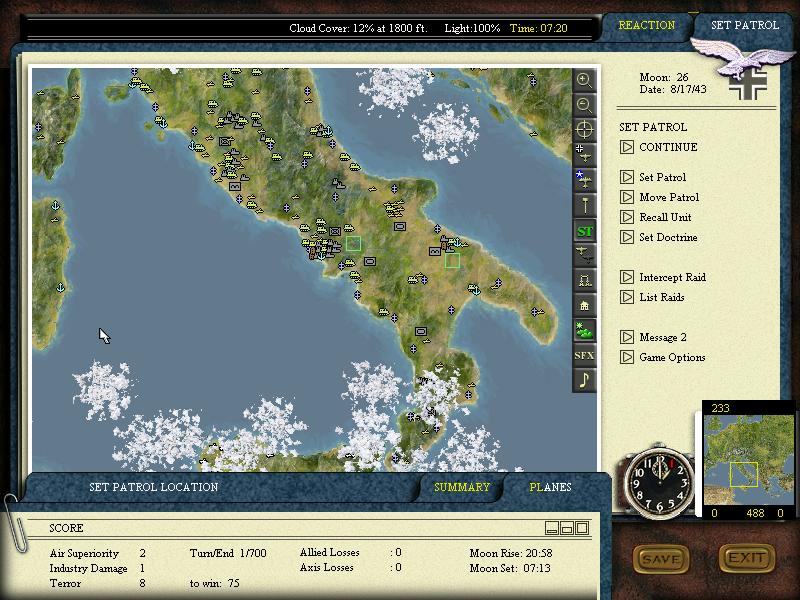The height and width of the screenshot is (600, 800).
Task: Click the analog clock face
Action: click(x=660, y=484)
